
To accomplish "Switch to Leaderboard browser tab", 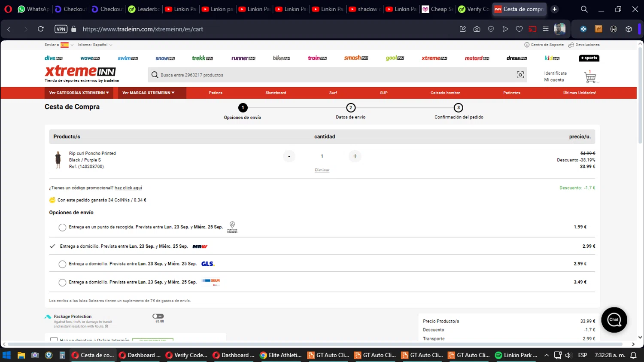I will (x=144, y=9).
